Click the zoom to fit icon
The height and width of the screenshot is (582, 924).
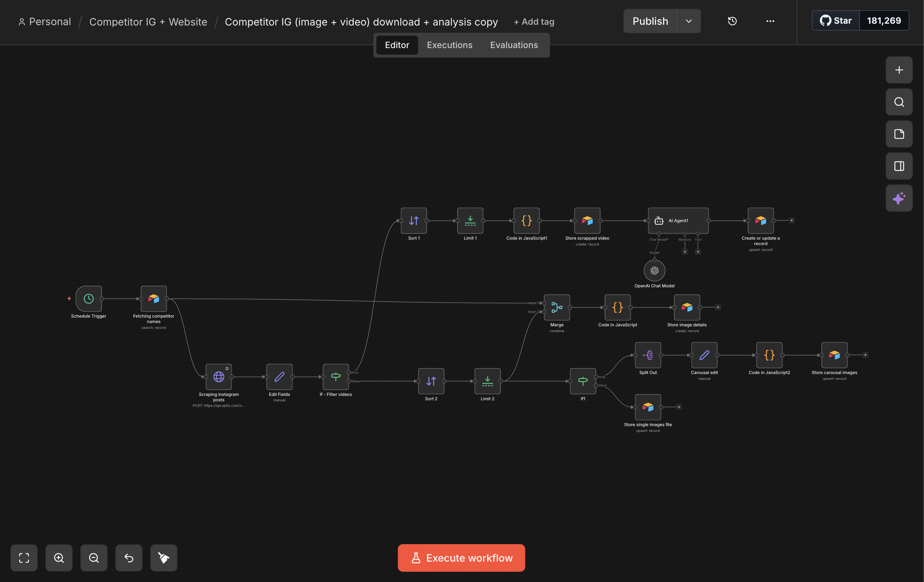(24, 558)
